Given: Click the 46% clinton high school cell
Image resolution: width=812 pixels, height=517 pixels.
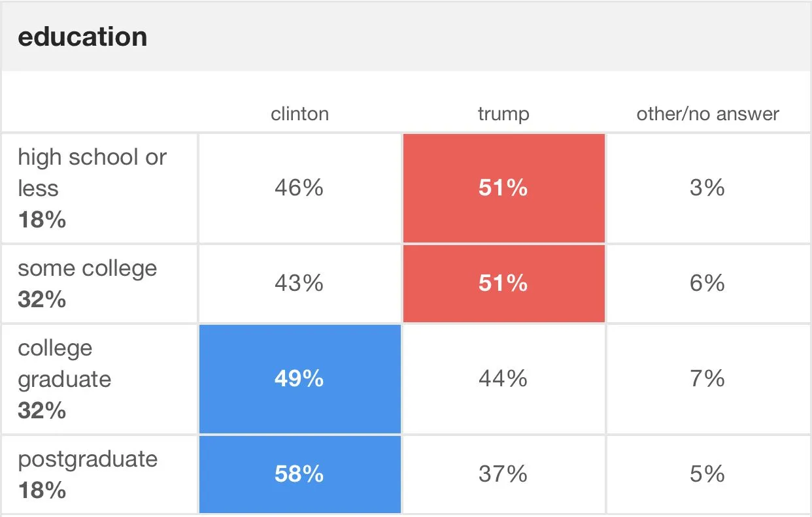Looking at the screenshot, I should (x=299, y=188).
